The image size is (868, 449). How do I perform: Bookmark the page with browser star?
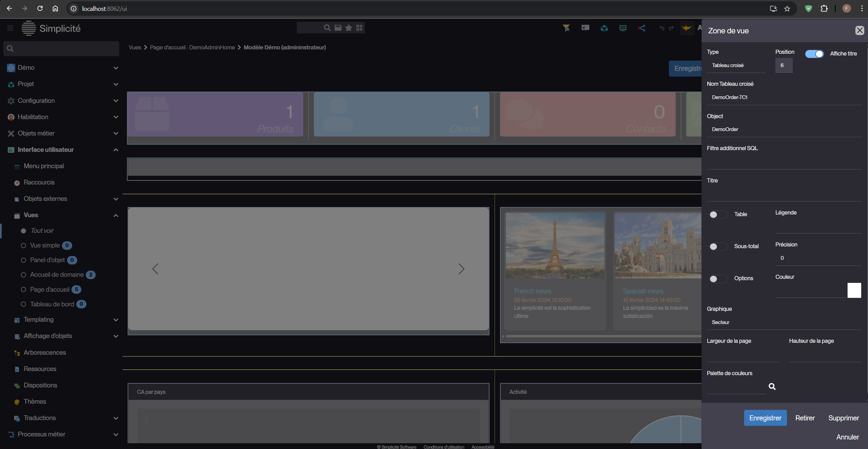click(787, 9)
